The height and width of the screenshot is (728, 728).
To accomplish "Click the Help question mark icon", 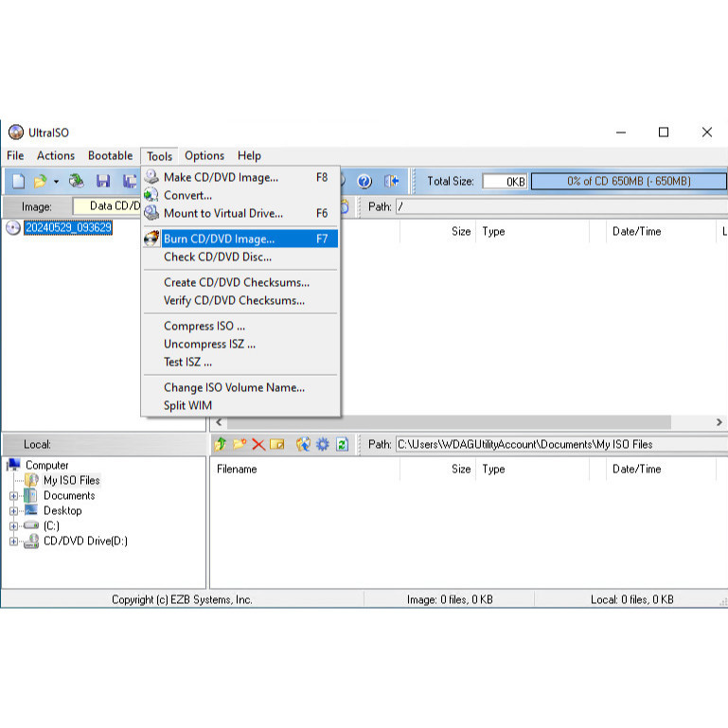I will [x=364, y=181].
